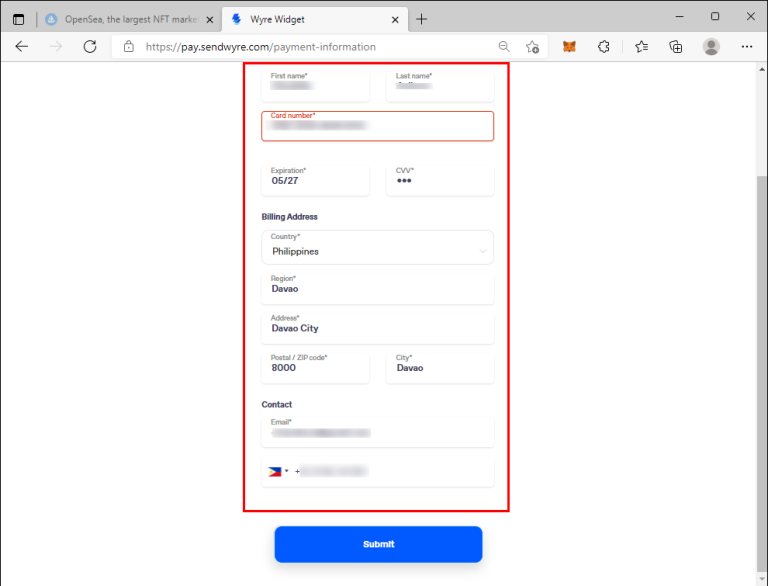Click the Card number input field
The width and height of the screenshot is (768, 586).
click(x=378, y=125)
